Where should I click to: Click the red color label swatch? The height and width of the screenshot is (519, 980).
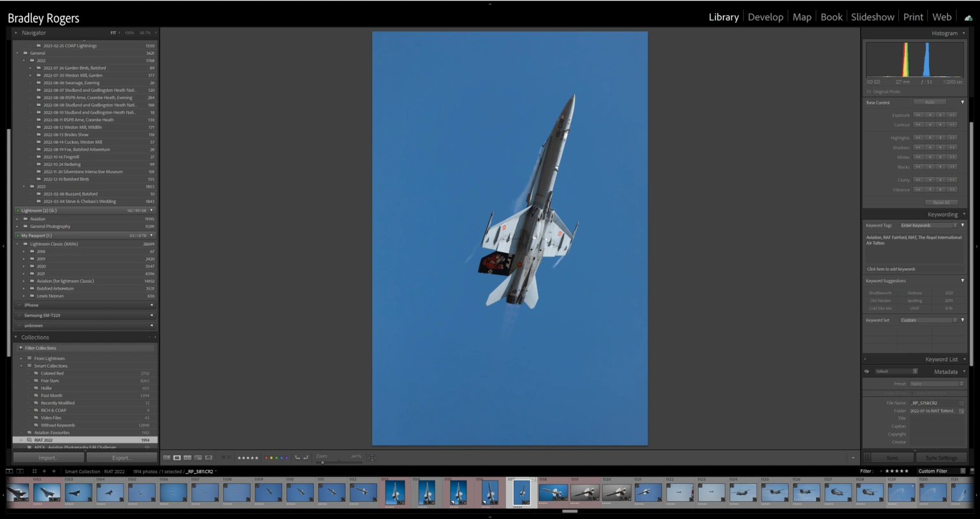click(x=267, y=458)
